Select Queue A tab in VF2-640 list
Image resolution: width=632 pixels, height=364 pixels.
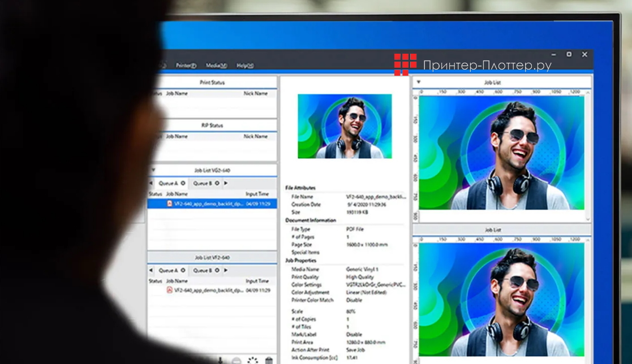[168, 270]
